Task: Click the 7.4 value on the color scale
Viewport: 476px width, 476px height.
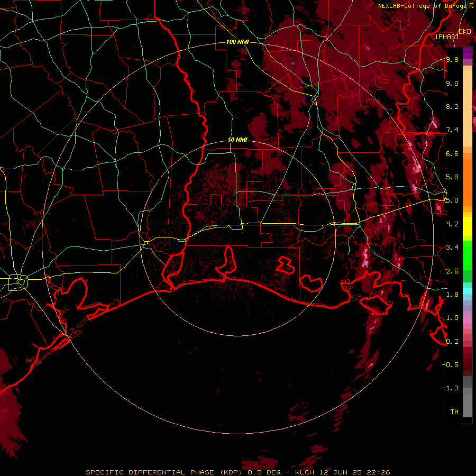Action: 452,130
